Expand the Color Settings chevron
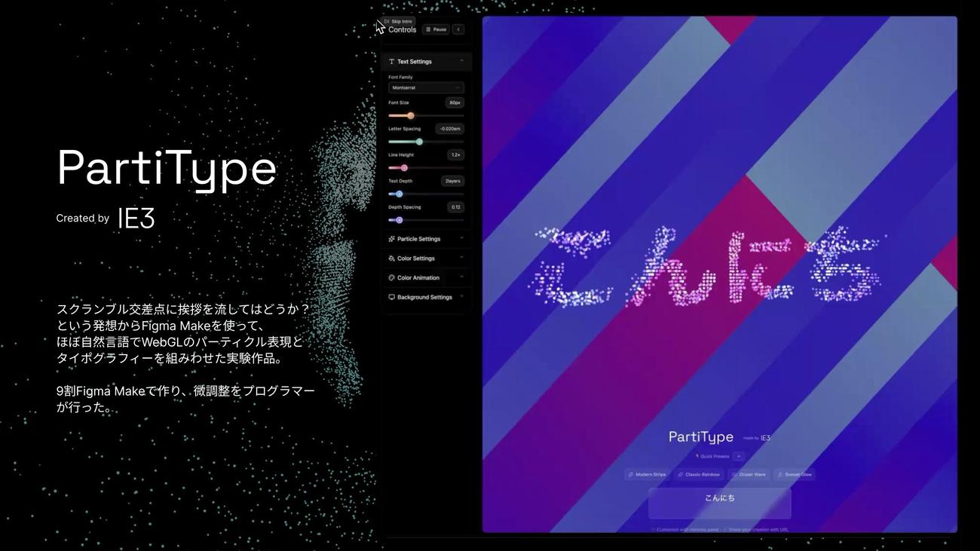Image resolution: width=980 pixels, height=551 pixels. (461, 259)
